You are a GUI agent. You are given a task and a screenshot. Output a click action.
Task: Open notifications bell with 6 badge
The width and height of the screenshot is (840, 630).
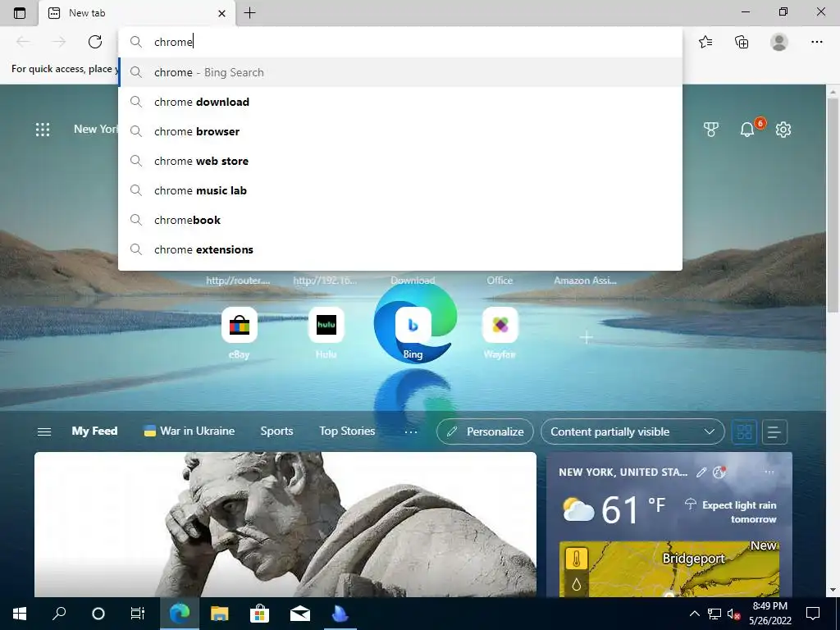[747, 129]
